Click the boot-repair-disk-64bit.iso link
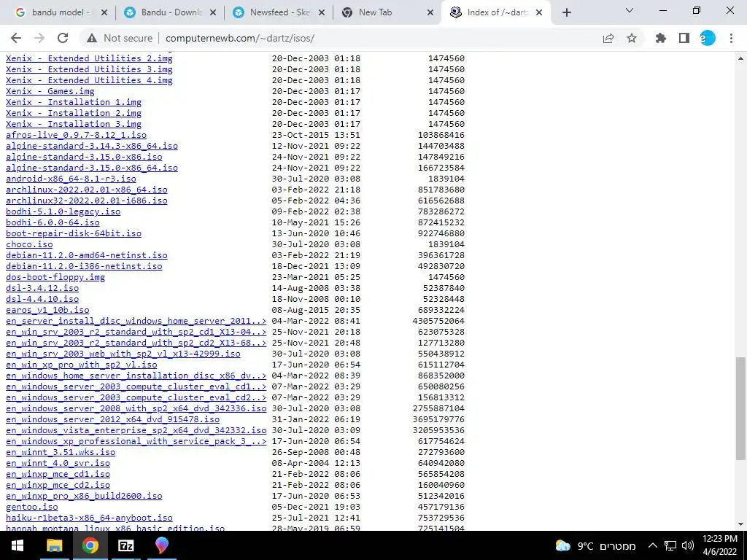The width and height of the screenshot is (747, 560). pos(74,233)
